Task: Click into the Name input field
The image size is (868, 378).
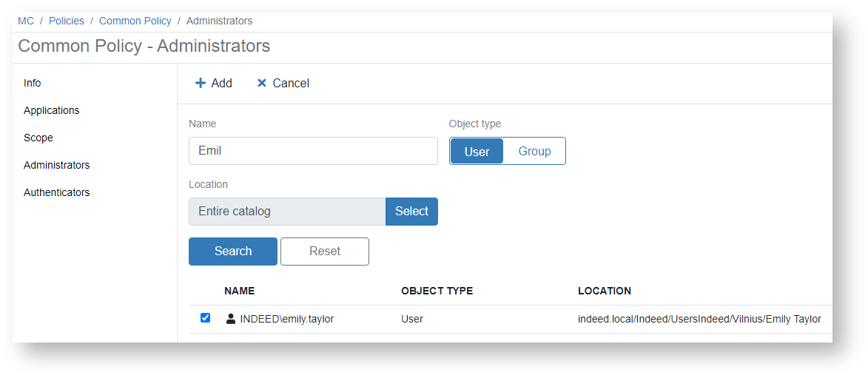Action: pos(313,151)
